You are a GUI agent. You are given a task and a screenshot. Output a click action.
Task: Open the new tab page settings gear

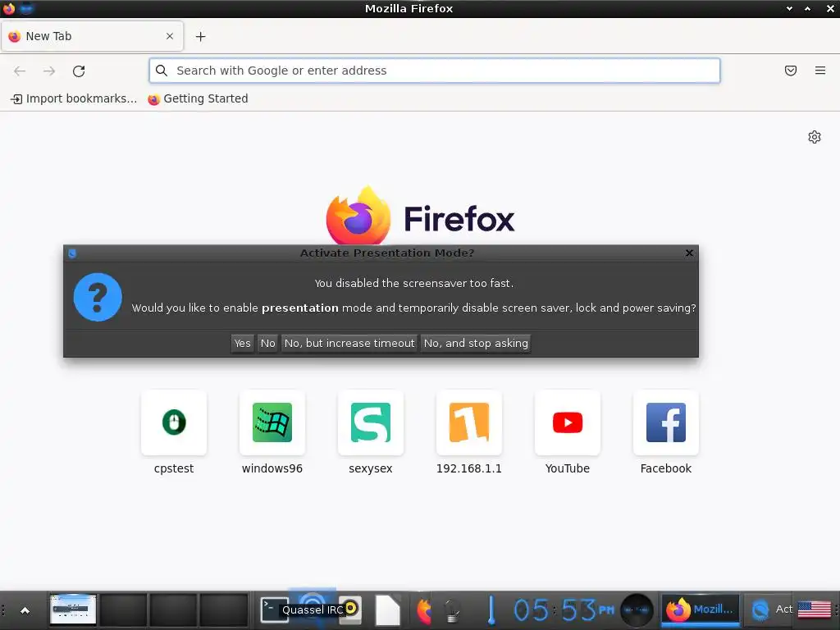click(x=815, y=137)
